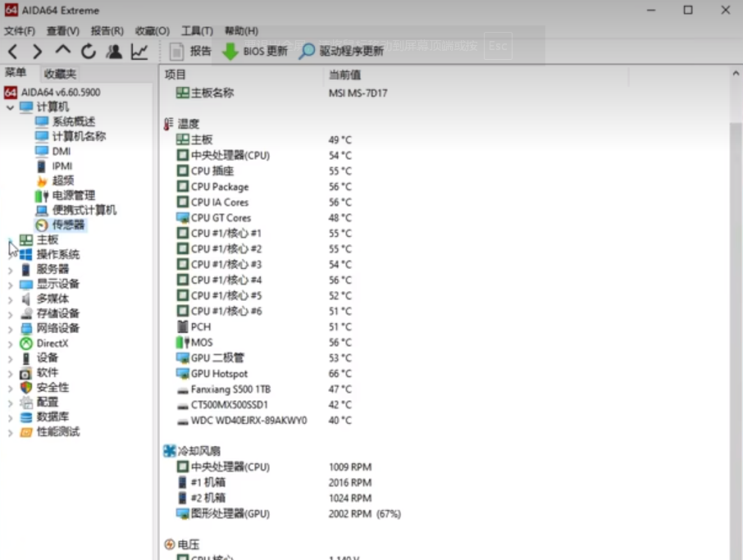This screenshot has height=560, width=743.
Task: Switch to the 收藏夹 tab
Action: click(60, 74)
